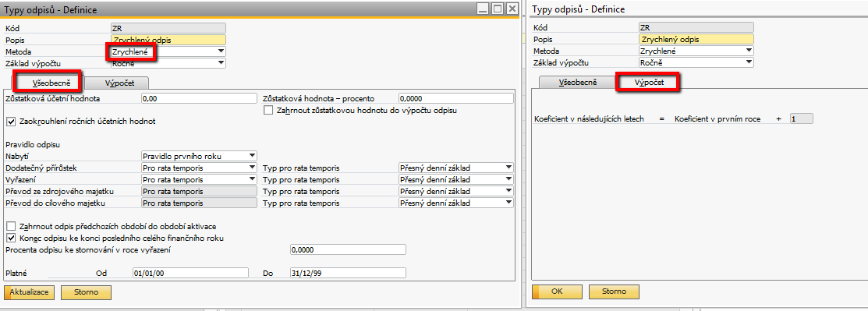Expand the Základ výpočtu dropdown in the left window
This screenshot has height=311, width=868.
click(221, 63)
